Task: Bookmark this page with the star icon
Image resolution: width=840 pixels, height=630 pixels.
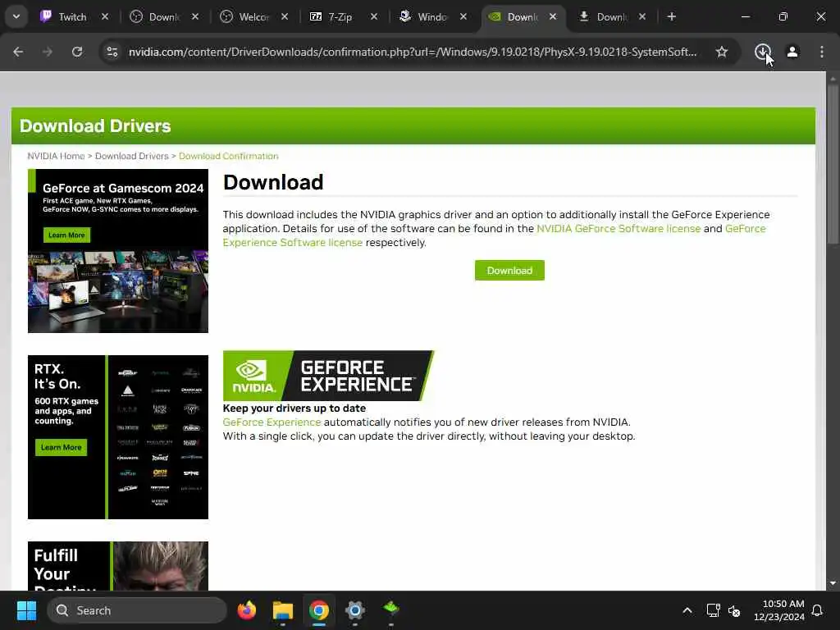Action: tap(722, 52)
